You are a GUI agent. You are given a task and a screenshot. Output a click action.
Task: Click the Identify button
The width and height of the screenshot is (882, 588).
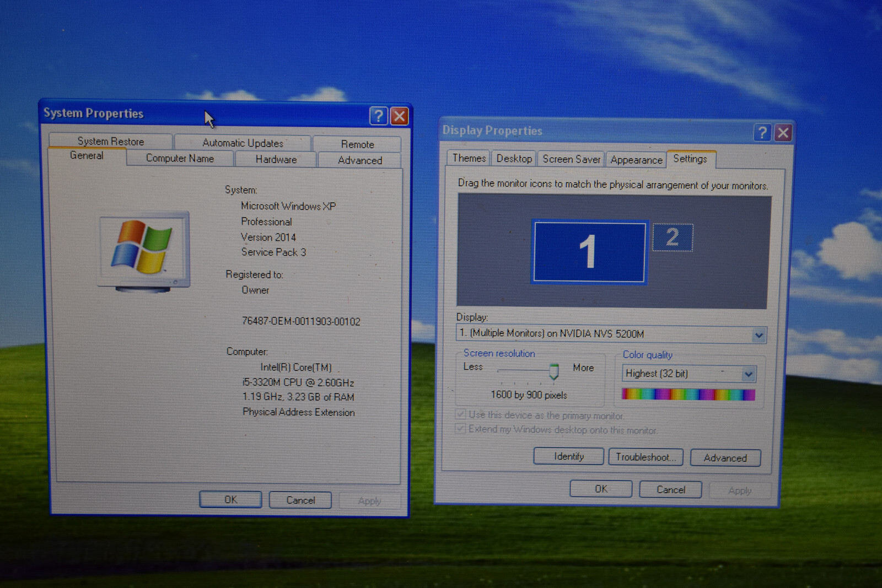(x=569, y=456)
